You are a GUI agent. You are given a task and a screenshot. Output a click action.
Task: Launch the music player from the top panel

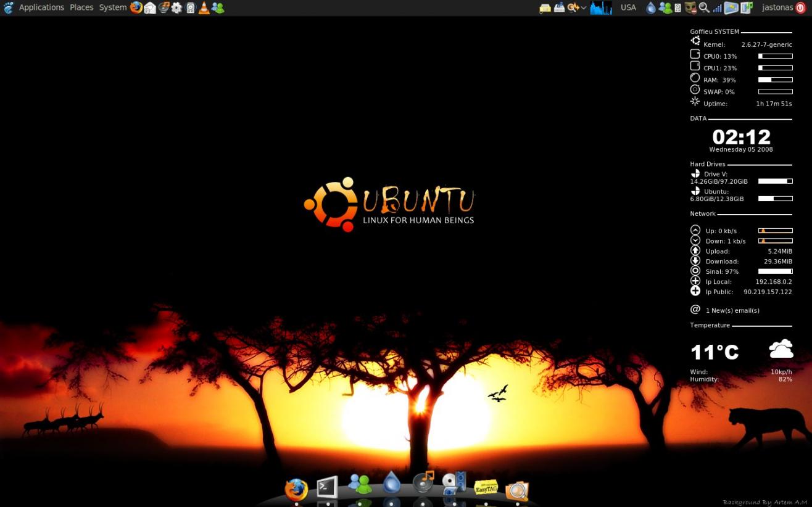[x=164, y=7]
